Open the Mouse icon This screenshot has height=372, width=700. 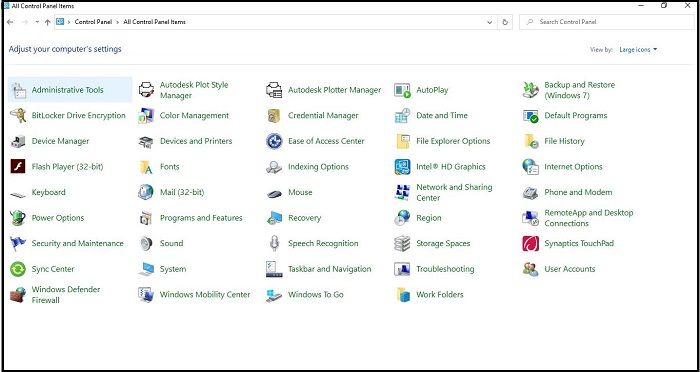(x=274, y=194)
